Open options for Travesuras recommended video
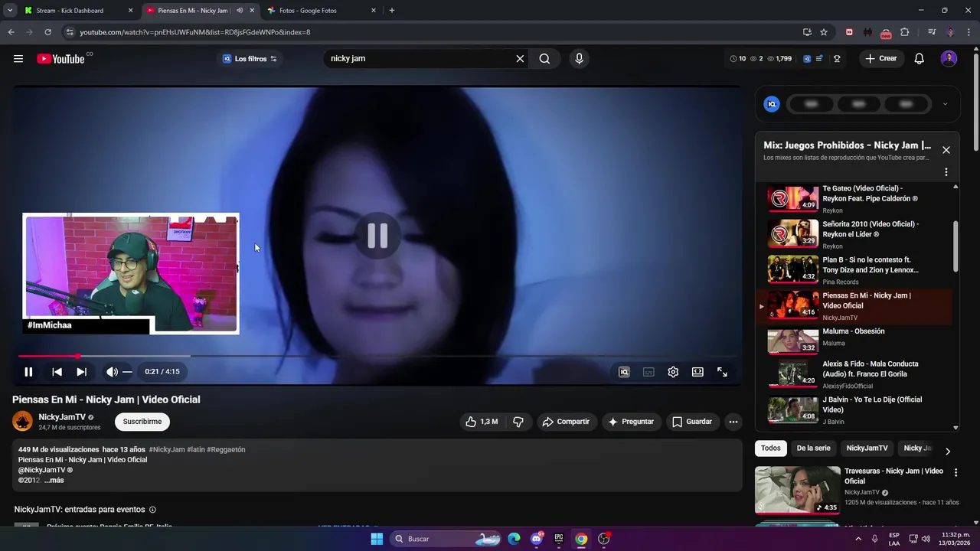The width and height of the screenshot is (980, 551). [x=955, y=473]
